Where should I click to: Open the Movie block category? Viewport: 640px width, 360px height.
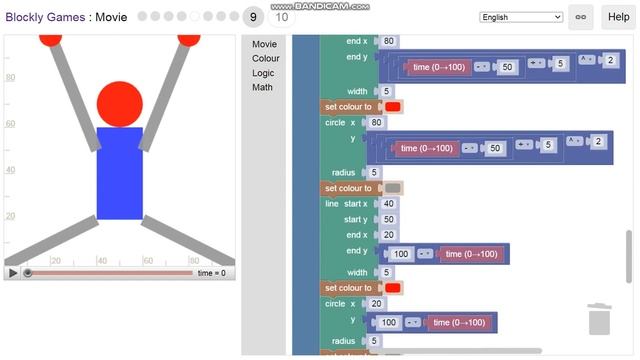point(264,44)
